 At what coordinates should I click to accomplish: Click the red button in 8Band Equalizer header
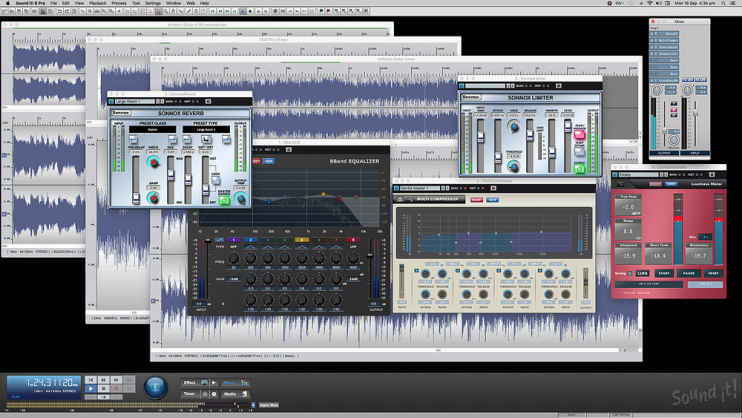[x=255, y=160]
